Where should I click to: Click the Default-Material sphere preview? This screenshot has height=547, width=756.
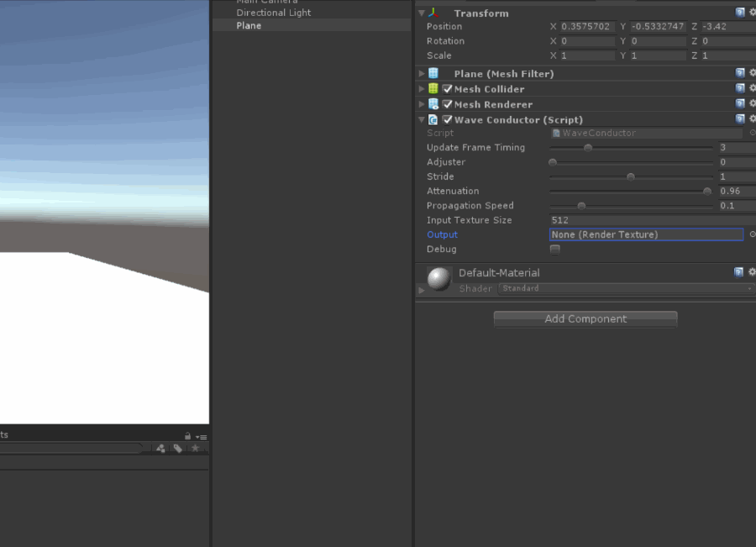(x=439, y=279)
